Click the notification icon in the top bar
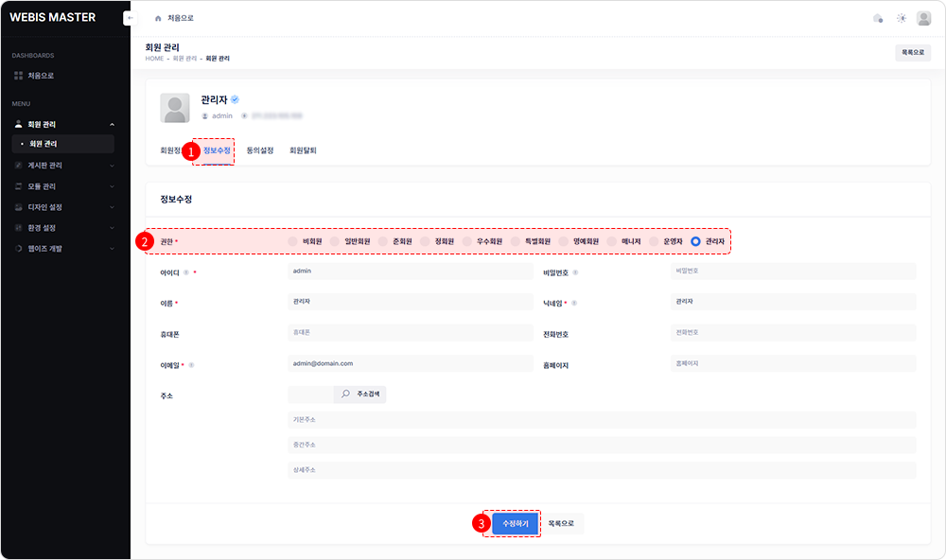This screenshot has width=946, height=560. pyautogui.click(x=878, y=18)
